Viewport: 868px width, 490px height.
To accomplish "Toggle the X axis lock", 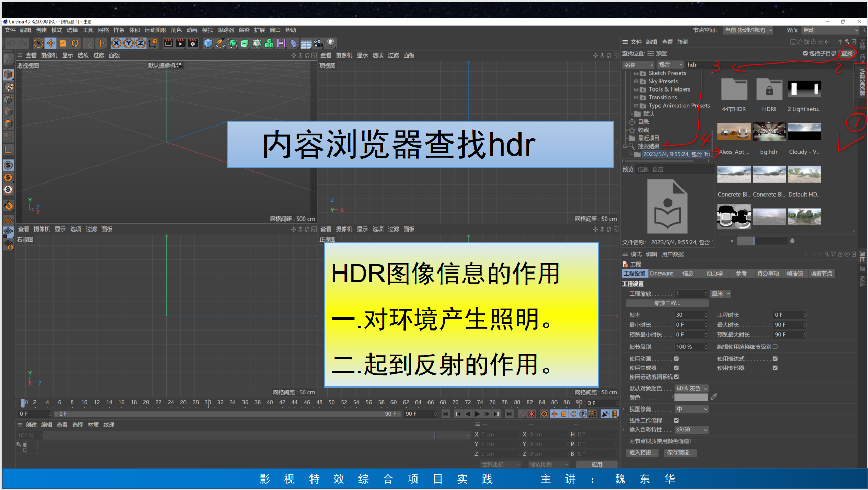I will (x=117, y=43).
